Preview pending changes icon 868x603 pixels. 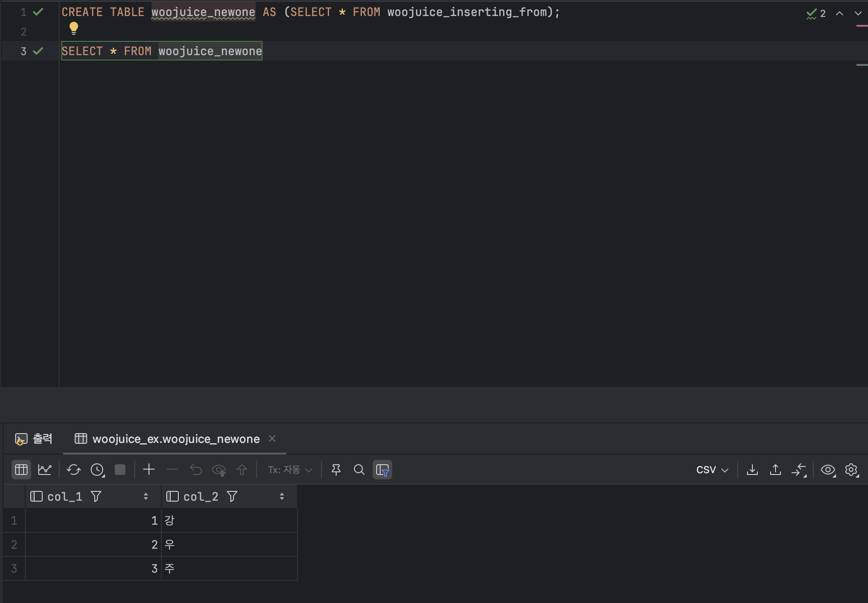219,470
